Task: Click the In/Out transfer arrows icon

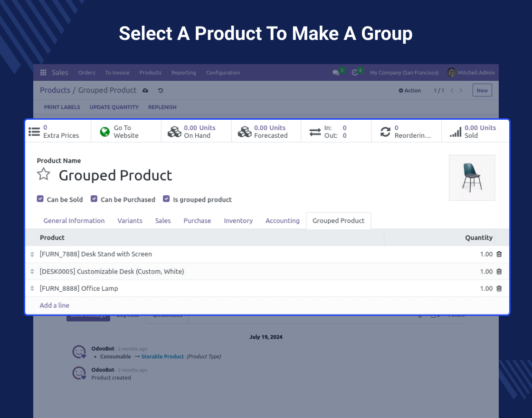Action: tap(315, 132)
